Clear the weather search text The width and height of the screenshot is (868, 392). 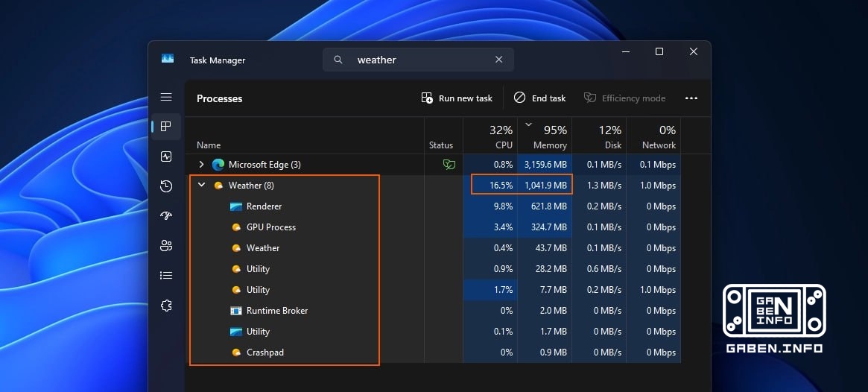click(498, 60)
